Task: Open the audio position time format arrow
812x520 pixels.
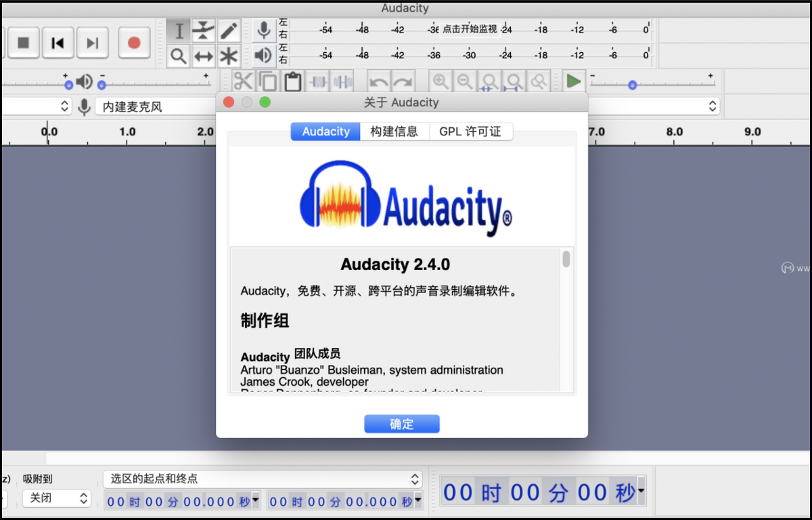Action: [x=641, y=492]
